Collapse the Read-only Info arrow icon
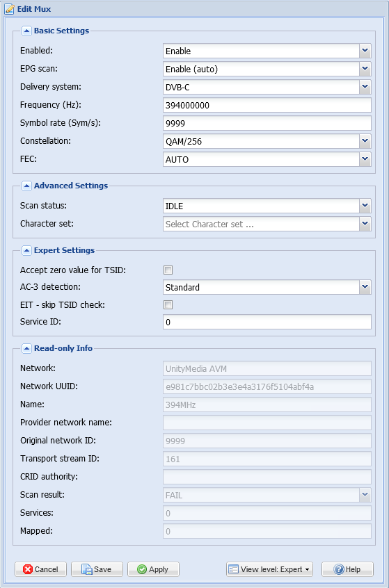This screenshot has width=389, height=588. click(x=26, y=348)
